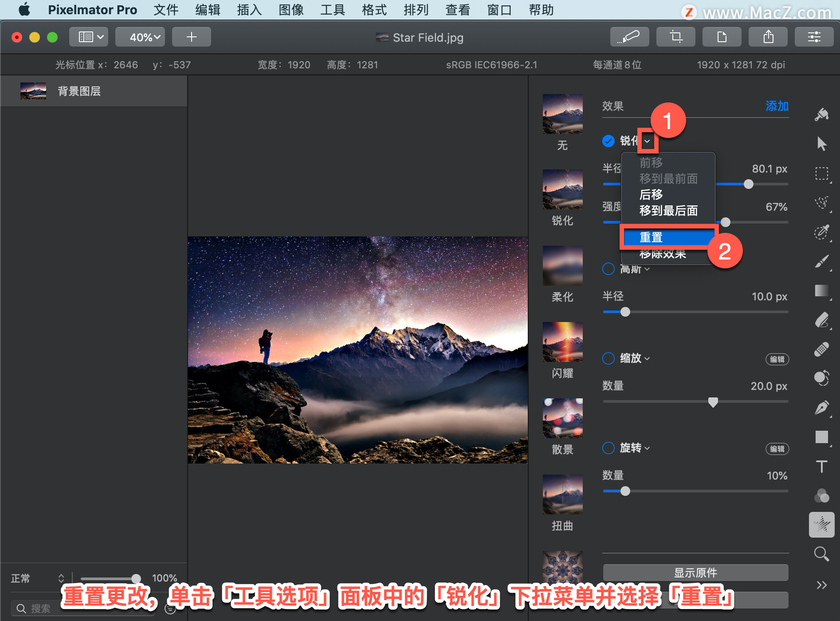Click the 编辑 button beside 旋转
840x621 pixels.
click(x=777, y=449)
